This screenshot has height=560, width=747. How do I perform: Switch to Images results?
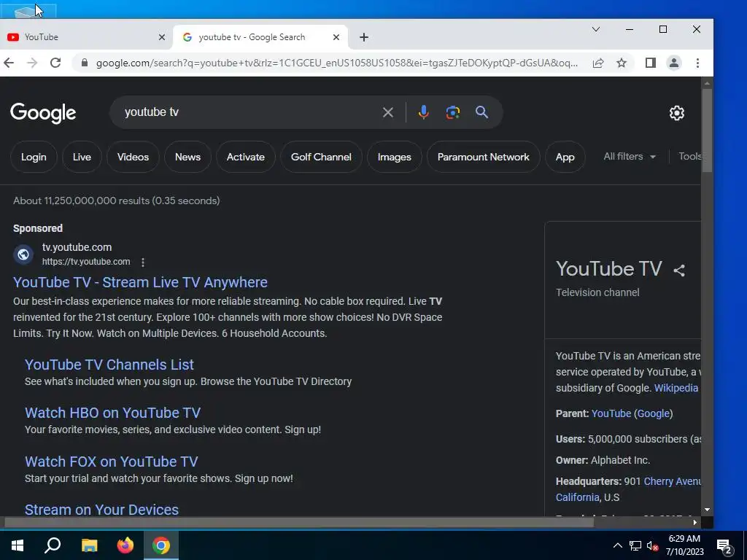coord(395,157)
